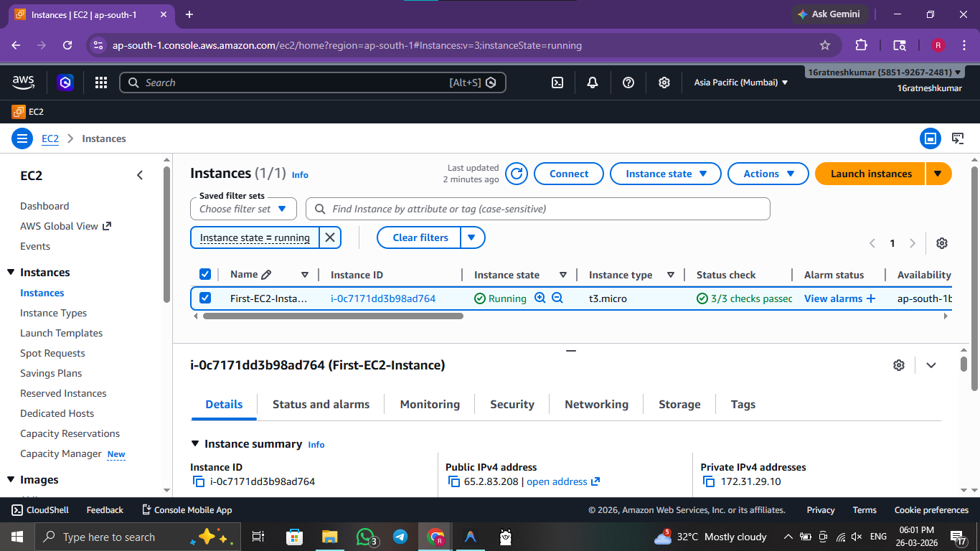Sort by the Instance state column arrow
The height and width of the screenshot is (551, 980).
pyautogui.click(x=563, y=275)
